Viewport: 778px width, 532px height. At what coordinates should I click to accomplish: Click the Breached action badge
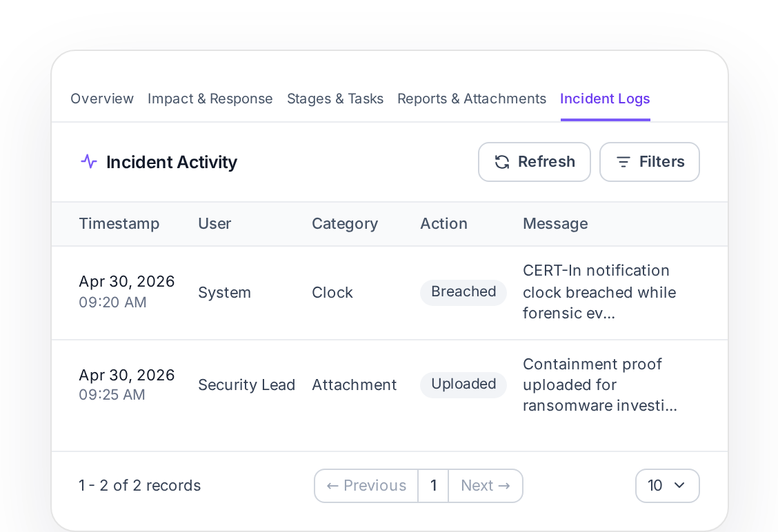tap(463, 292)
